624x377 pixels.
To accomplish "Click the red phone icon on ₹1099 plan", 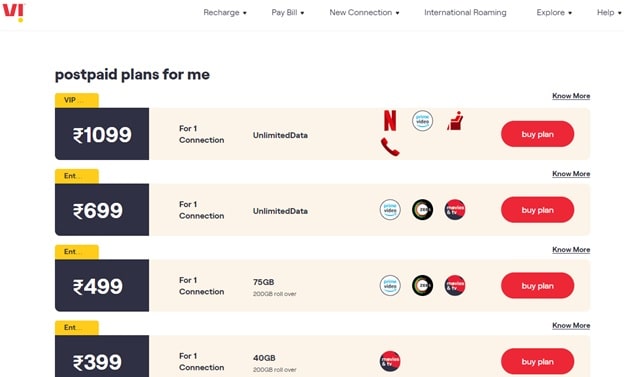I will pyautogui.click(x=390, y=147).
